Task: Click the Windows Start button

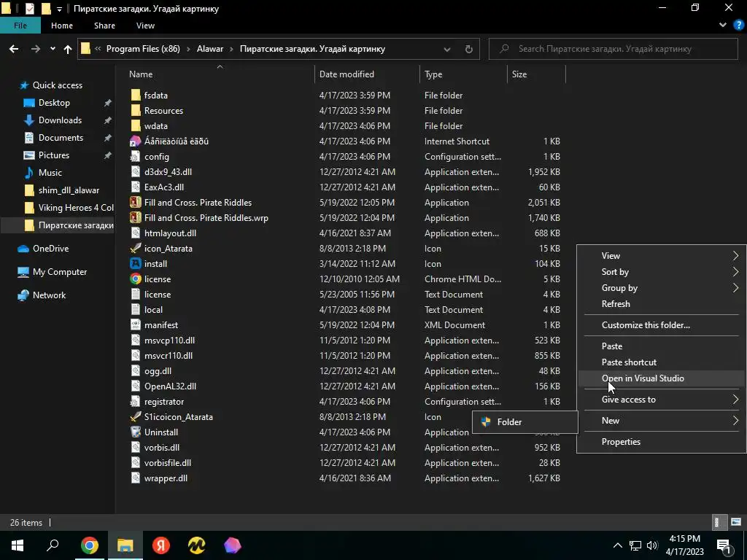Action: [x=18, y=545]
